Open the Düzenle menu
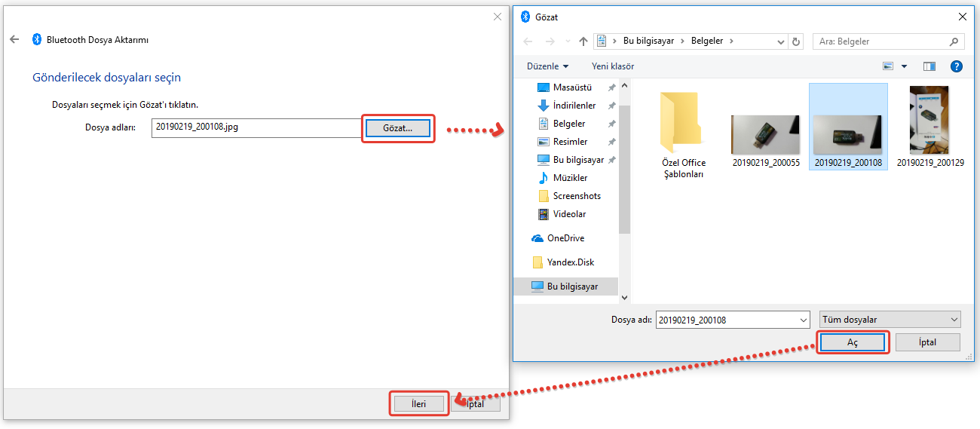 coord(547,66)
